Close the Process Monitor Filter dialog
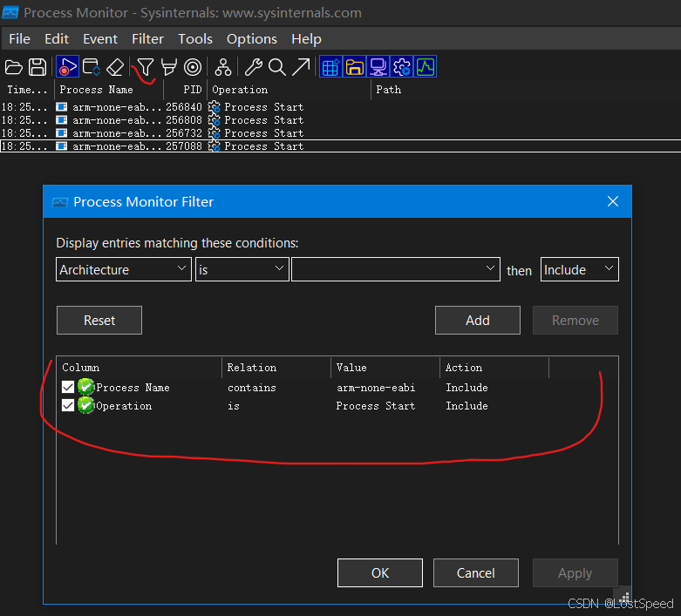The image size is (681, 616). point(612,201)
